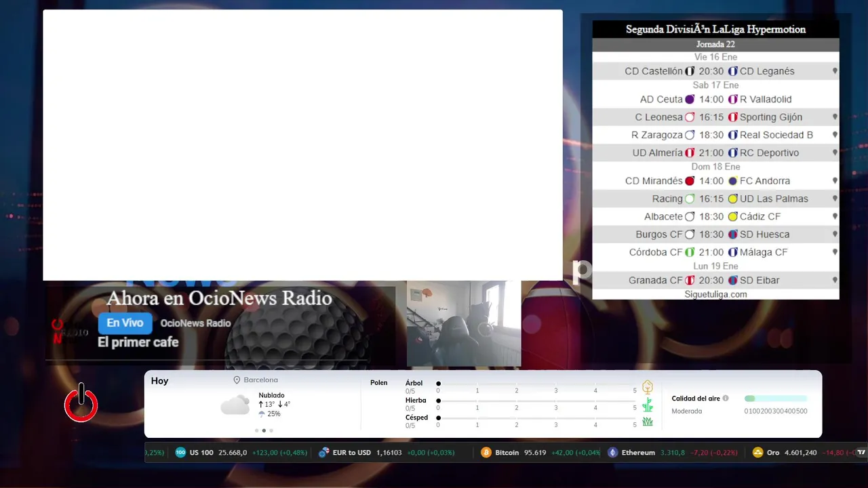This screenshot has height=488, width=868.
Task: Click the webcam thumbnail of the room
Action: pos(464,324)
